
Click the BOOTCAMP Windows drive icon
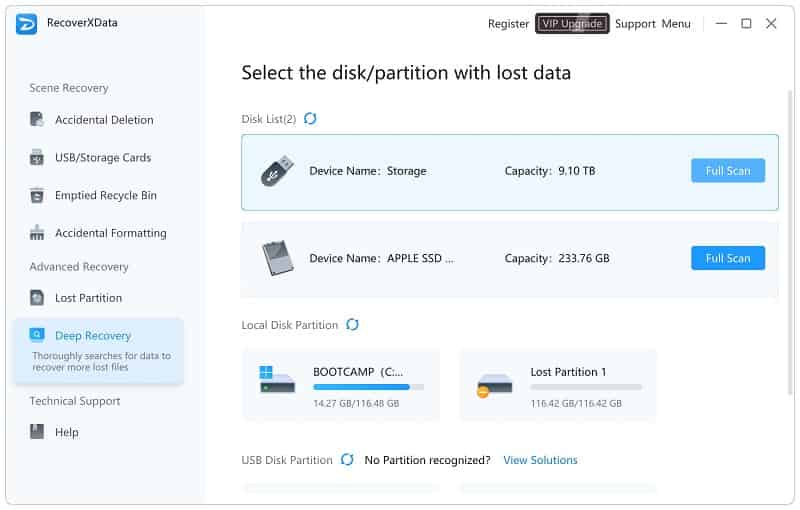(277, 379)
